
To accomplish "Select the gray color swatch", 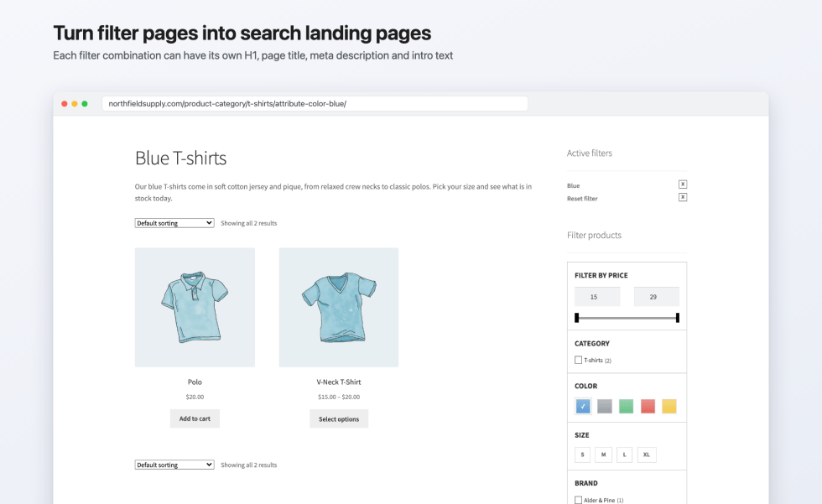I will point(605,406).
